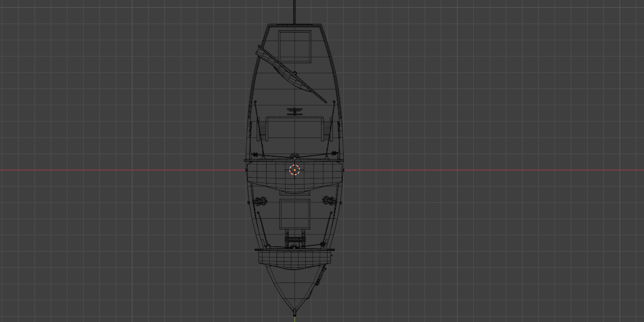Screen dimensions: 644x322
Task: Click the small cross-shaped fitting above the cabin
Action: (x=295, y=112)
